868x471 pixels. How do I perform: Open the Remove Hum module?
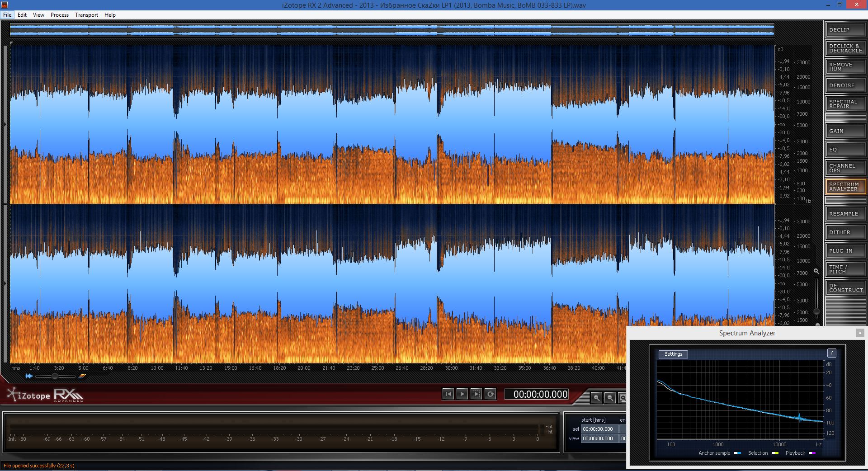[845, 67]
